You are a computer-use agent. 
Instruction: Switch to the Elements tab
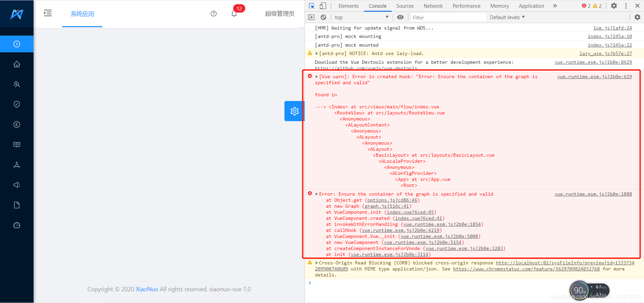[x=348, y=6]
